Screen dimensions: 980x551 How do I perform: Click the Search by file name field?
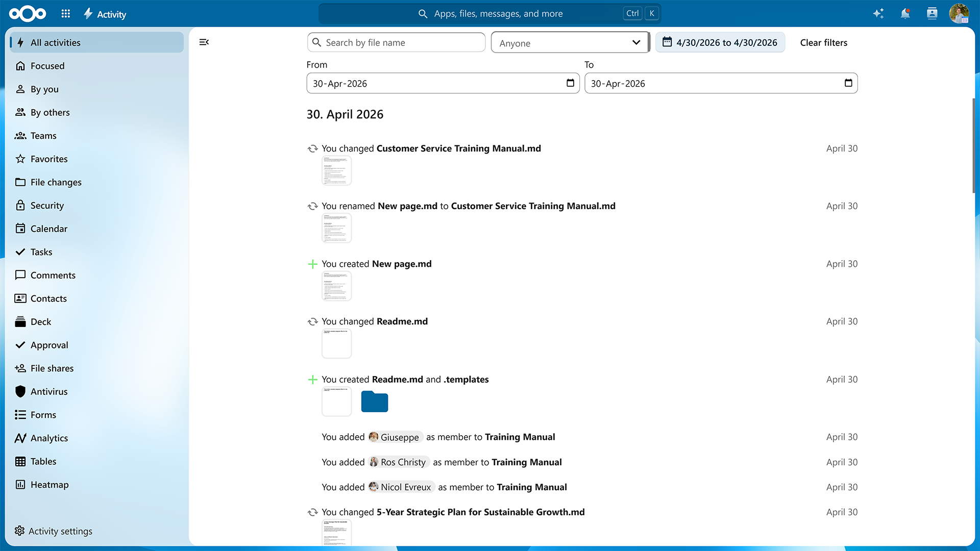click(x=396, y=42)
